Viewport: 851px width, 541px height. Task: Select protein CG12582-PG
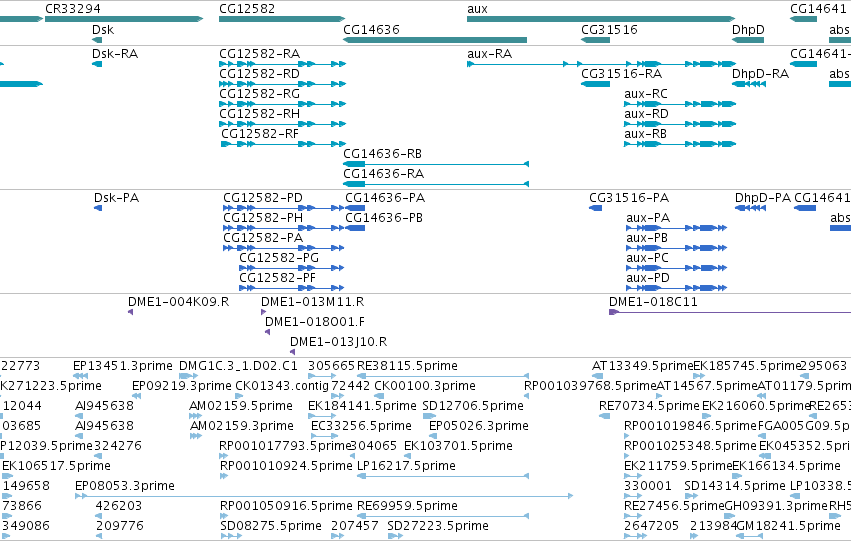279,258
